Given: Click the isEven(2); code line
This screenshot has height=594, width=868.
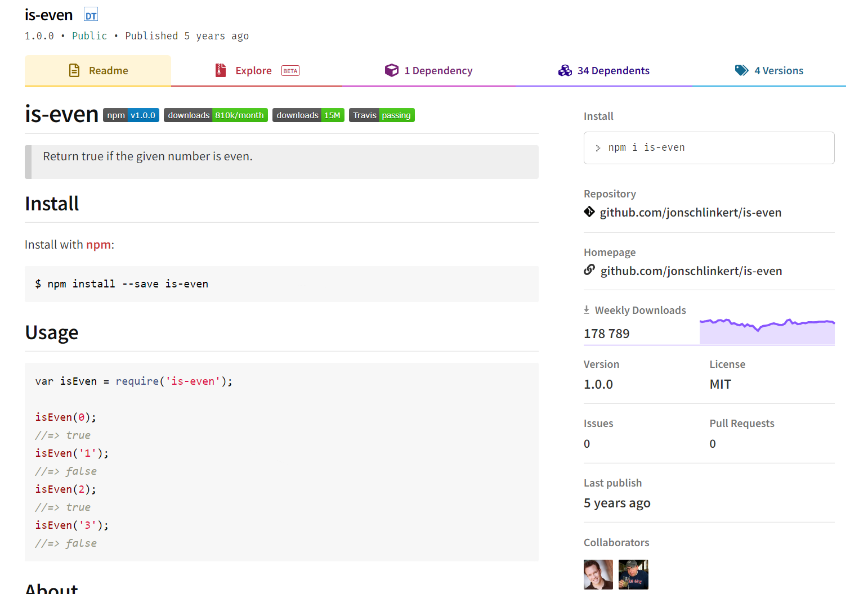Looking at the screenshot, I should click(x=66, y=489).
